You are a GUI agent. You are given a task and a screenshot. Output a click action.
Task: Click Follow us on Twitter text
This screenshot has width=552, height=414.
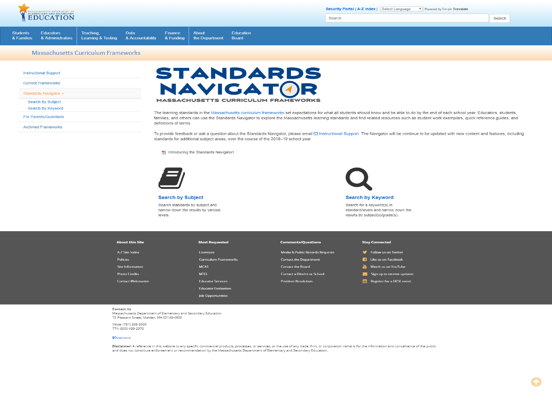pyautogui.click(x=387, y=252)
